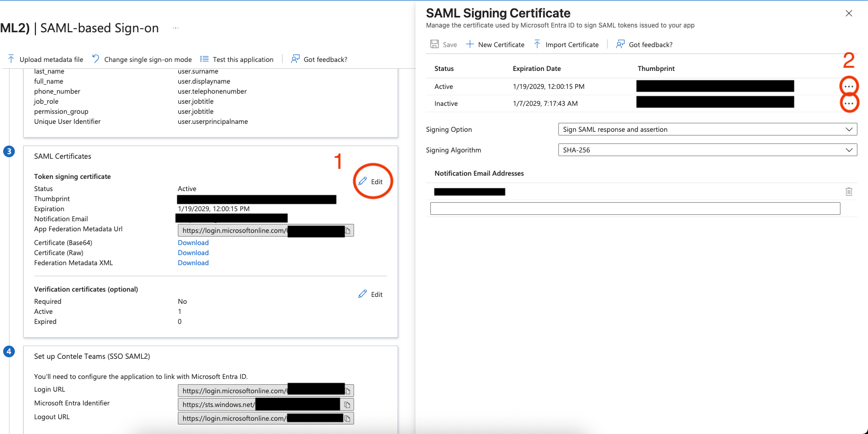Expand the Signing Option dropdown
Image resolution: width=868 pixels, height=434 pixels.
tap(707, 129)
